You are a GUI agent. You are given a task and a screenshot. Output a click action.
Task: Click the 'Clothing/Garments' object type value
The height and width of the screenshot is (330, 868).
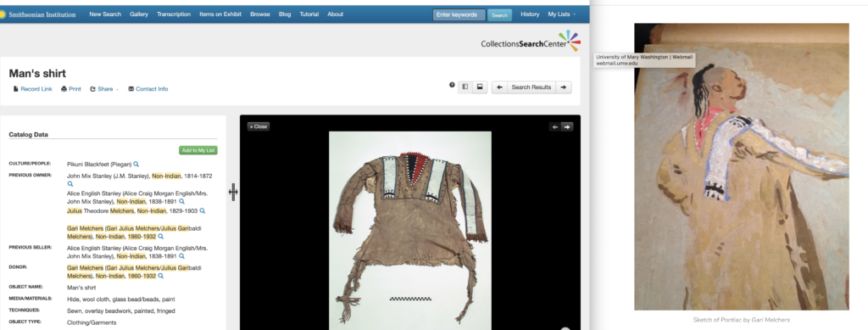click(x=92, y=322)
